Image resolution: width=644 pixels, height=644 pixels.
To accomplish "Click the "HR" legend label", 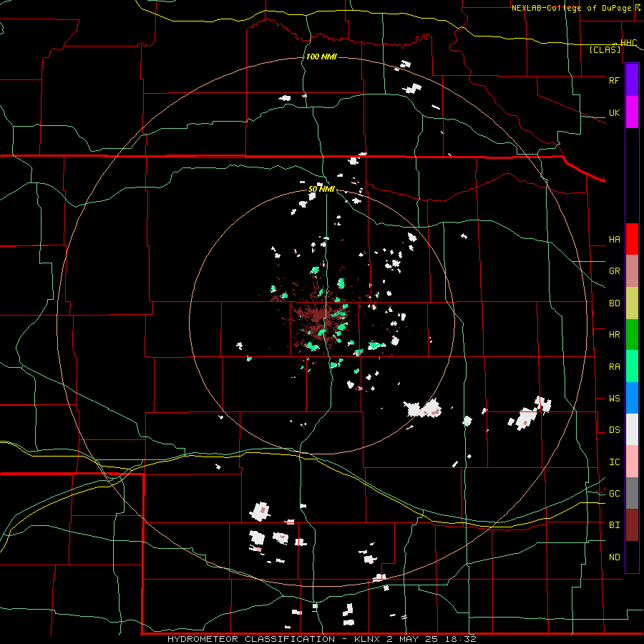I will click(614, 335).
